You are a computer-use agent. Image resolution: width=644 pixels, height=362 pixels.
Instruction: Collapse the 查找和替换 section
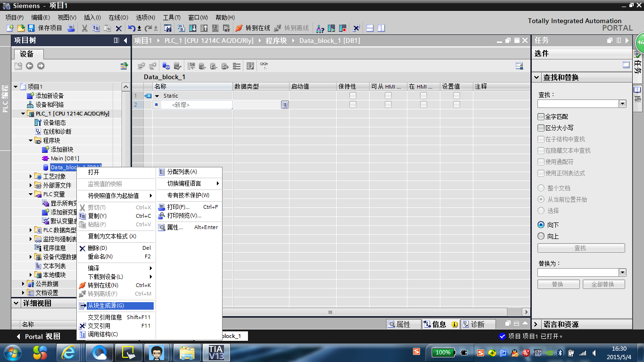(537, 77)
